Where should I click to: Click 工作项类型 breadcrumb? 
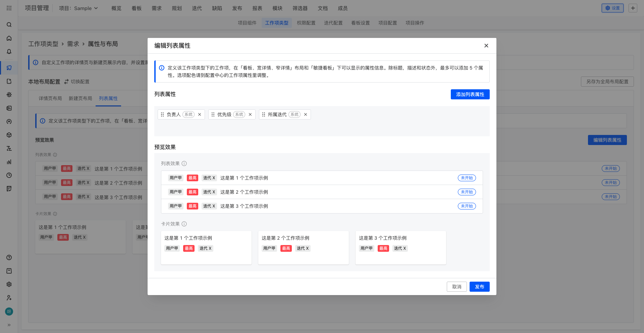pos(43,44)
